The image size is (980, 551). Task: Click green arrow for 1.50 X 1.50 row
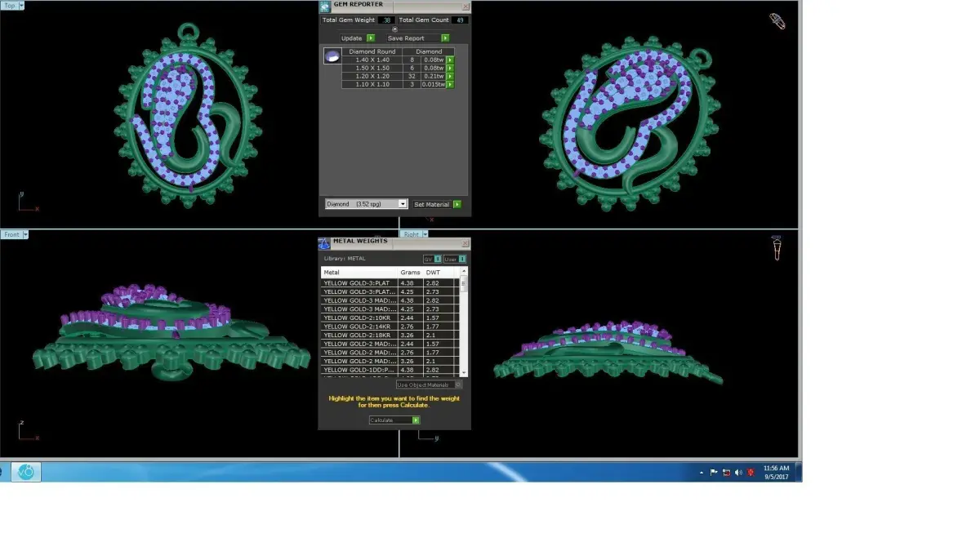pyautogui.click(x=450, y=68)
